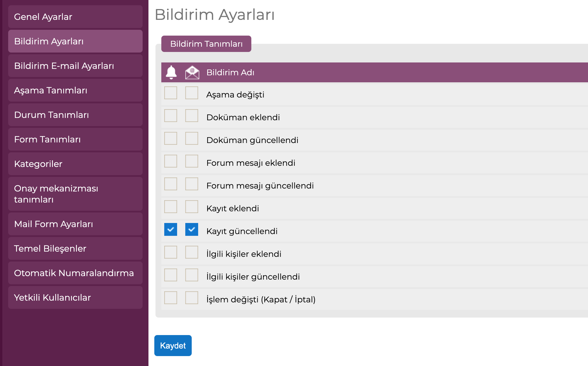Enable e-mail alert for Forum mesajı eklendi
Screen dimensions: 588x366
point(192,161)
